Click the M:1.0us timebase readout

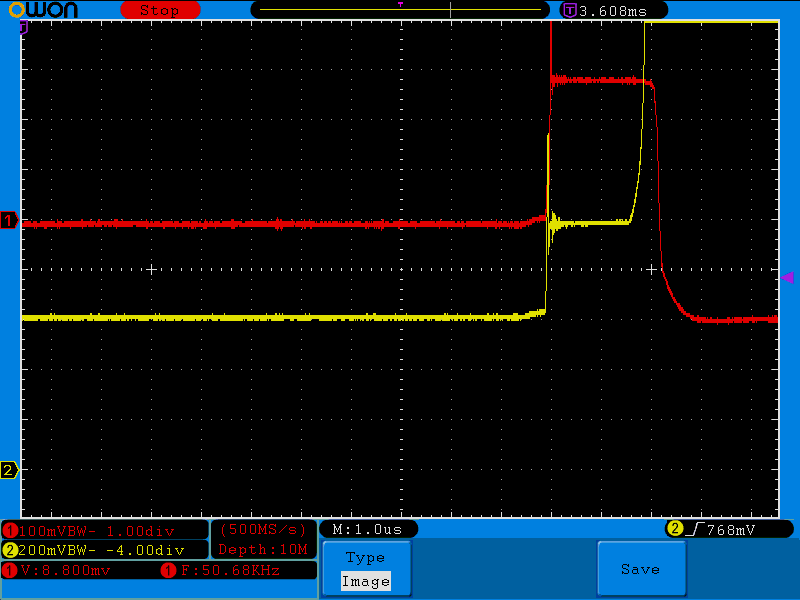[x=367, y=529]
